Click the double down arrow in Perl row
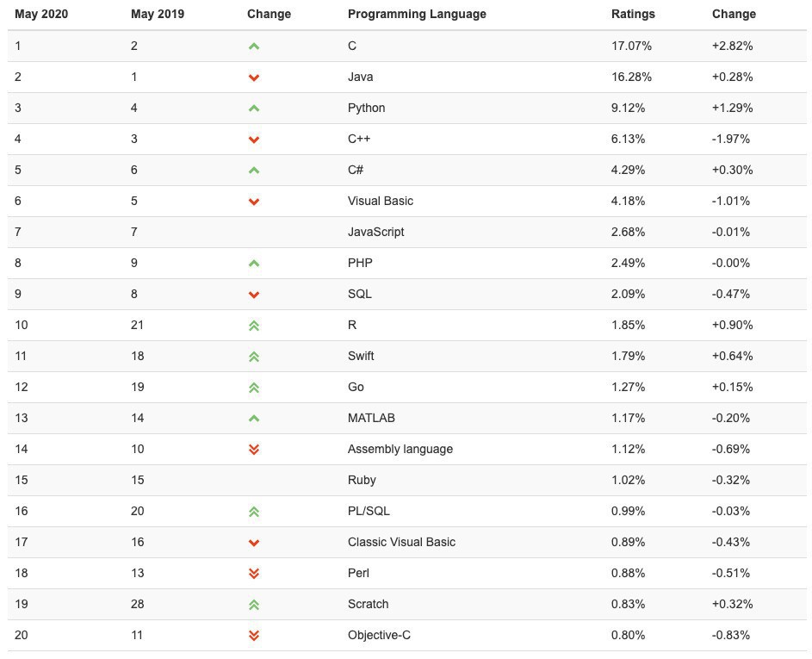812x659 pixels. point(254,574)
